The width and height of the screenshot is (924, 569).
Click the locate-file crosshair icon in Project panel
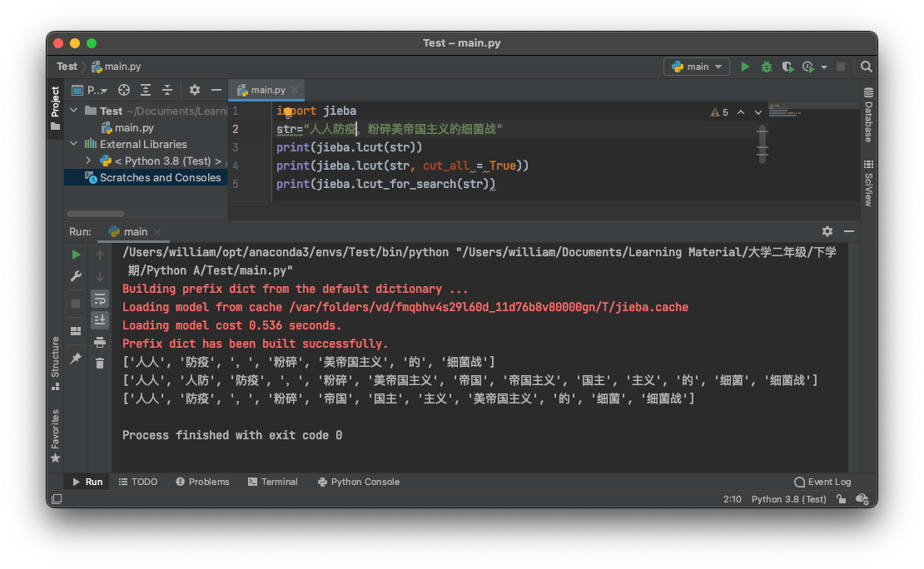point(124,90)
